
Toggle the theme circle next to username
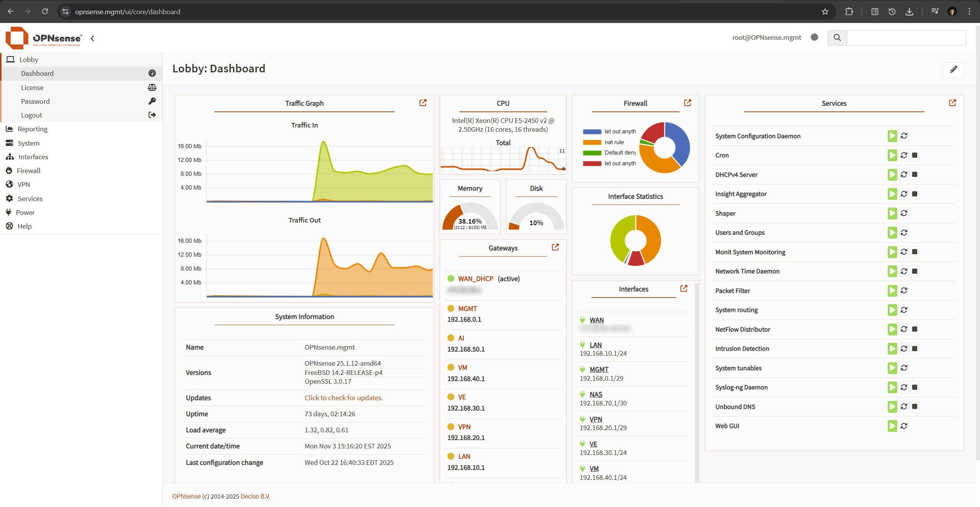tap(814, 37)
